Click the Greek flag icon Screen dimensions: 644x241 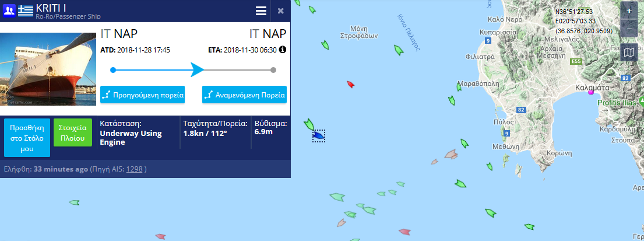tap(26, 10)
